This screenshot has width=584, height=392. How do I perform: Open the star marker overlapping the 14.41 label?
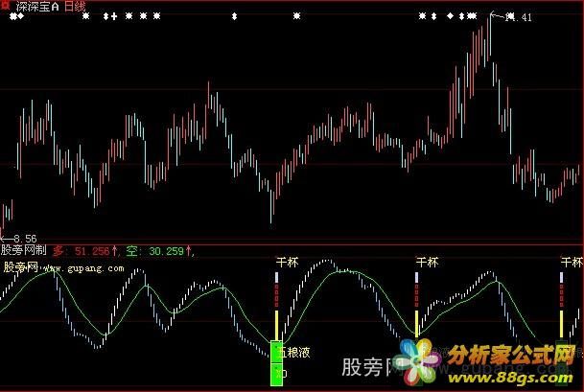click(x=511, y=16)
